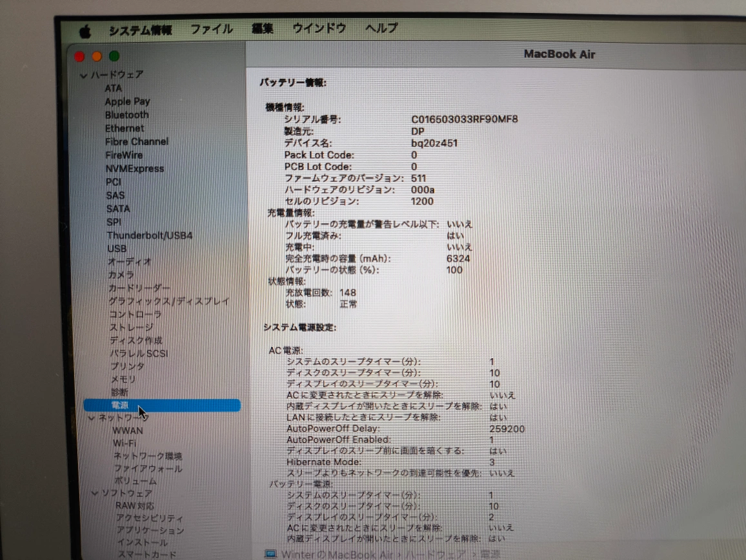Select RAW対応 under software

(x=135, y=506)
